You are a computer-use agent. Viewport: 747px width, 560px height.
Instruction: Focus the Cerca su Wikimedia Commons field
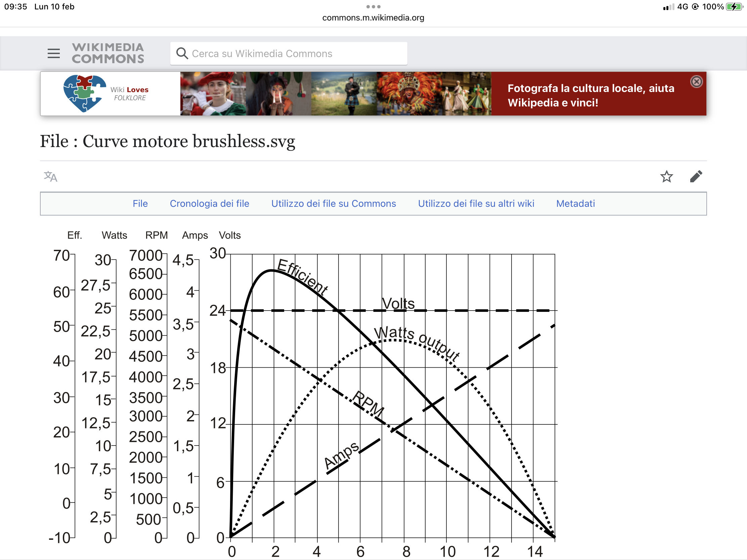click(x=289, y=53)
